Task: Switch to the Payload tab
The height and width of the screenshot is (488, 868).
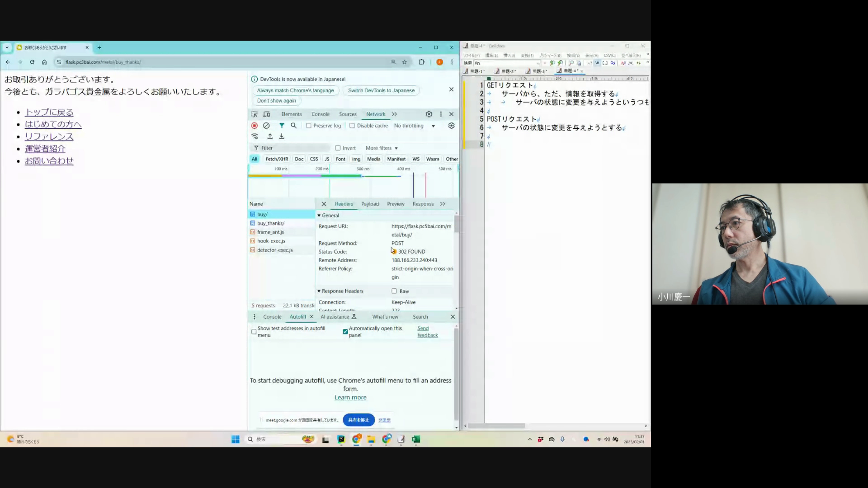Action: [370, 204]
